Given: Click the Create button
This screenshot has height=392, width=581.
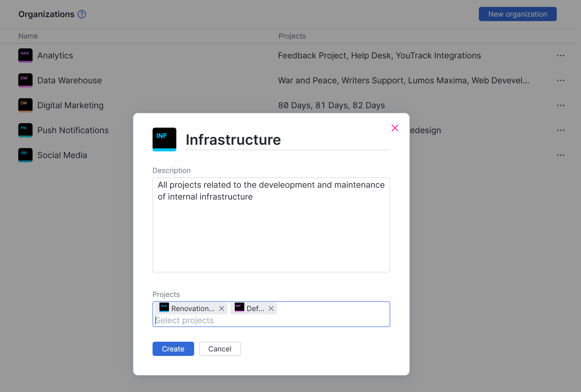Looking at the screenshot, I should (173, 349).
